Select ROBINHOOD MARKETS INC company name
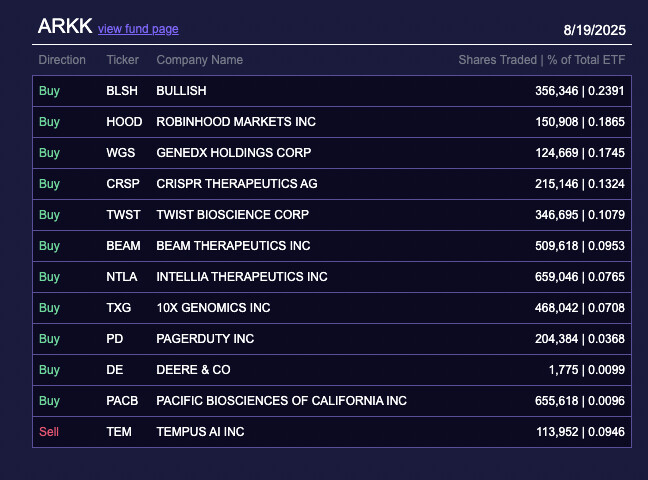 [x=236, y=122]
